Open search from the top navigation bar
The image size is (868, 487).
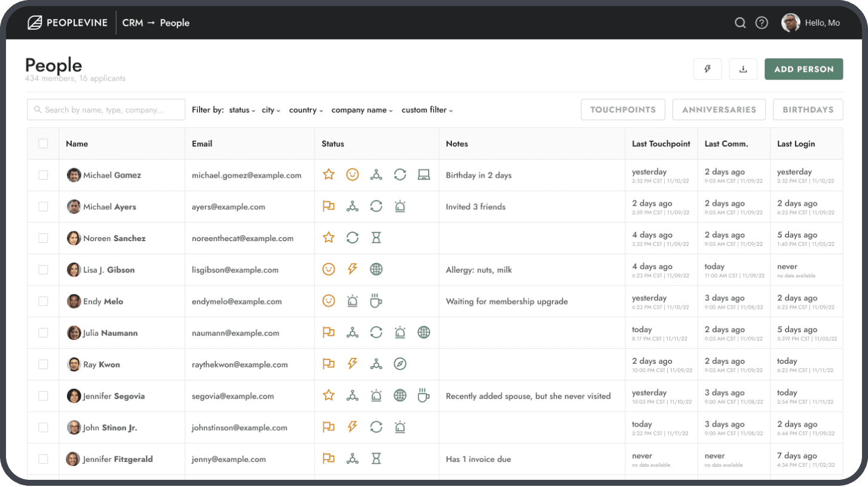click(x=740, y=22)
